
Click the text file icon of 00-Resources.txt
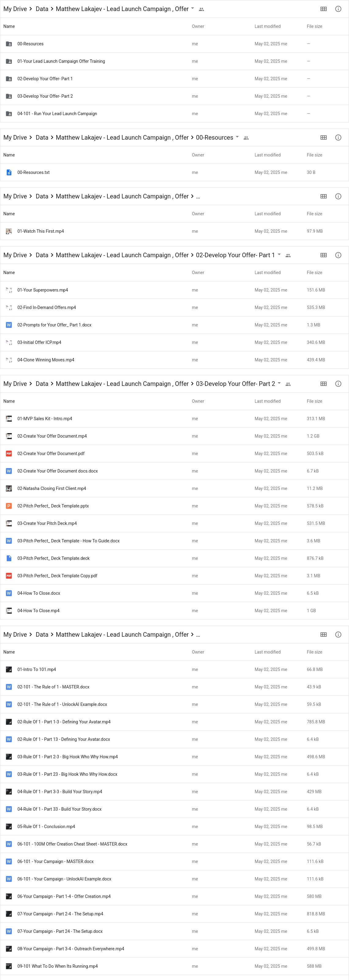point(9,172)
